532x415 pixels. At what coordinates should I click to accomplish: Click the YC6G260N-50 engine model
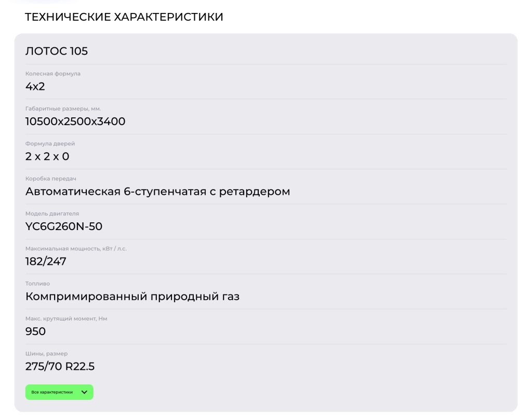[x=64, y=226]
